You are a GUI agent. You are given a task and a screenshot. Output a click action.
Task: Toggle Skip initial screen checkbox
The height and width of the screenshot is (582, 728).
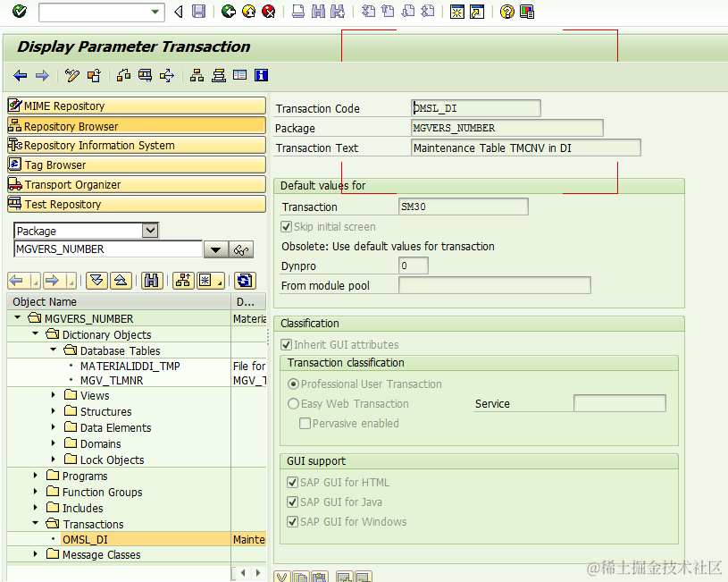coord(287,227)
